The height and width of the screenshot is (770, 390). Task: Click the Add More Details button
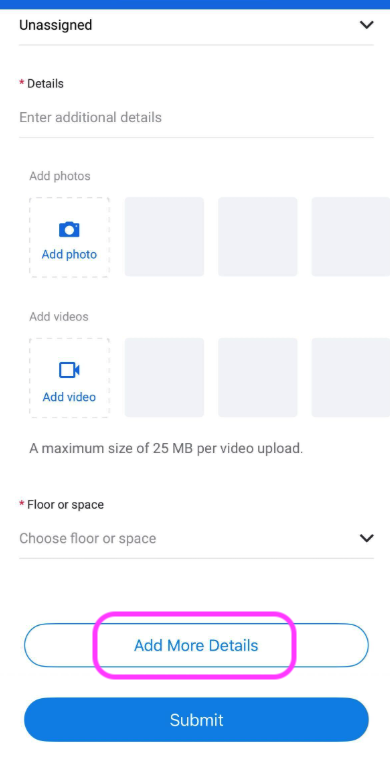(196, 645)
